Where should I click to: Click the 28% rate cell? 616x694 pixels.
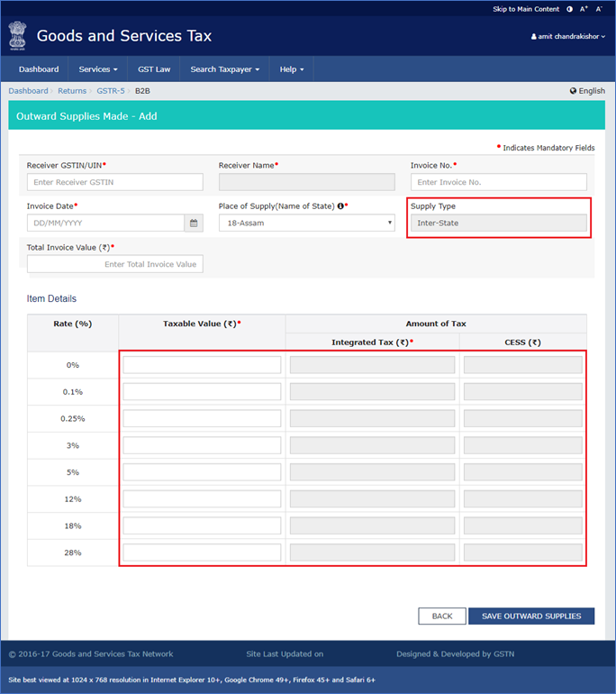[x=73, y=552]
